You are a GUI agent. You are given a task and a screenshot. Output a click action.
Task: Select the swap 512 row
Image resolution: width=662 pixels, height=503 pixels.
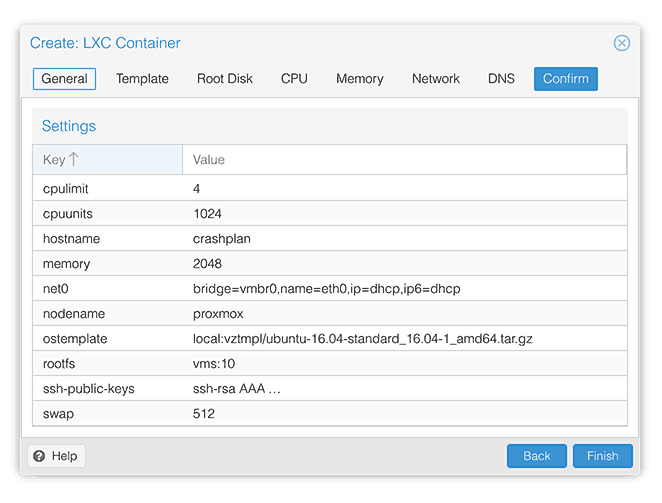click(x=330, y=413)
